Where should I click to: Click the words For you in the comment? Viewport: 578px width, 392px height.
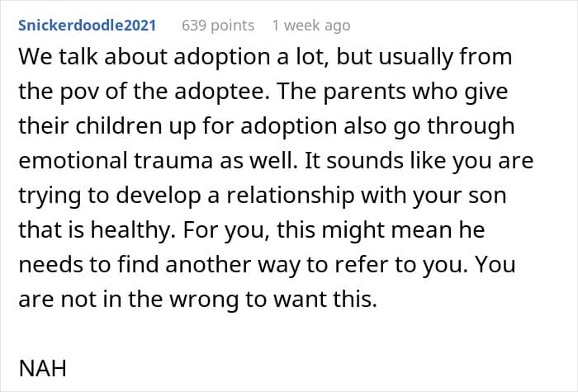[x=226, y=230]
